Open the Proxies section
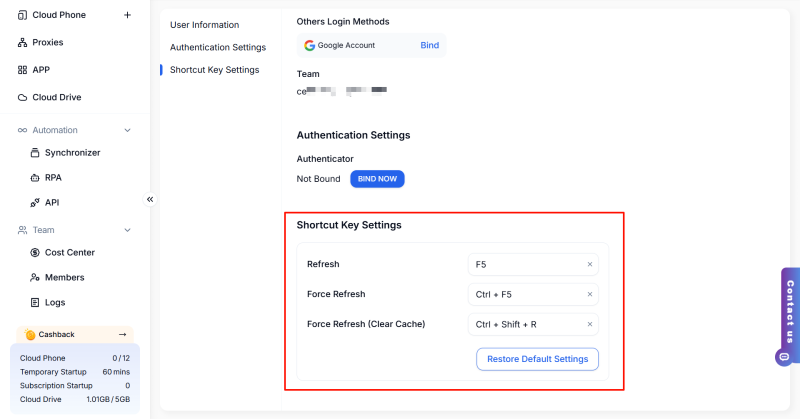800x419 pixels. click(x=48, y=43)
